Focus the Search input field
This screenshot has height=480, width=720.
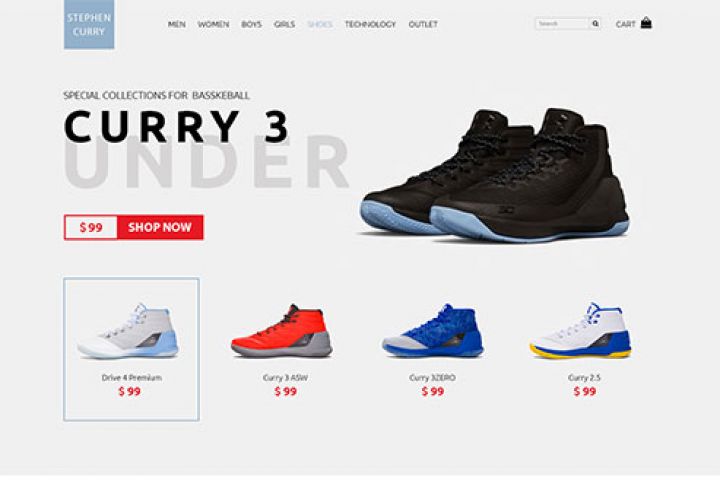(x=562, y=23)
